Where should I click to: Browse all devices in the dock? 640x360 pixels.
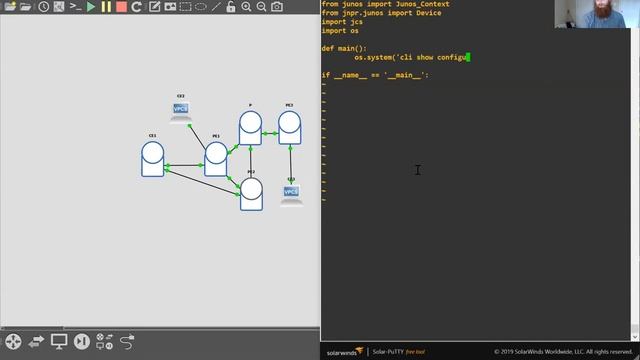(x=104, y=342)
